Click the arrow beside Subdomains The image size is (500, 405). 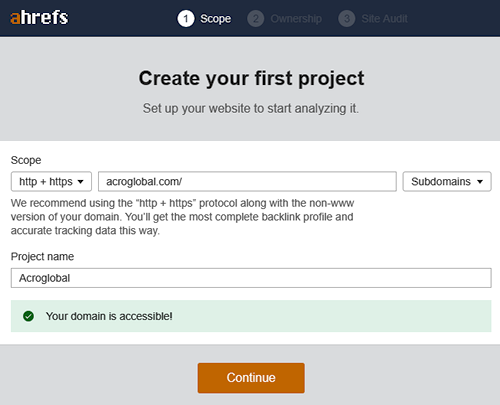click(x=480, y=182)
